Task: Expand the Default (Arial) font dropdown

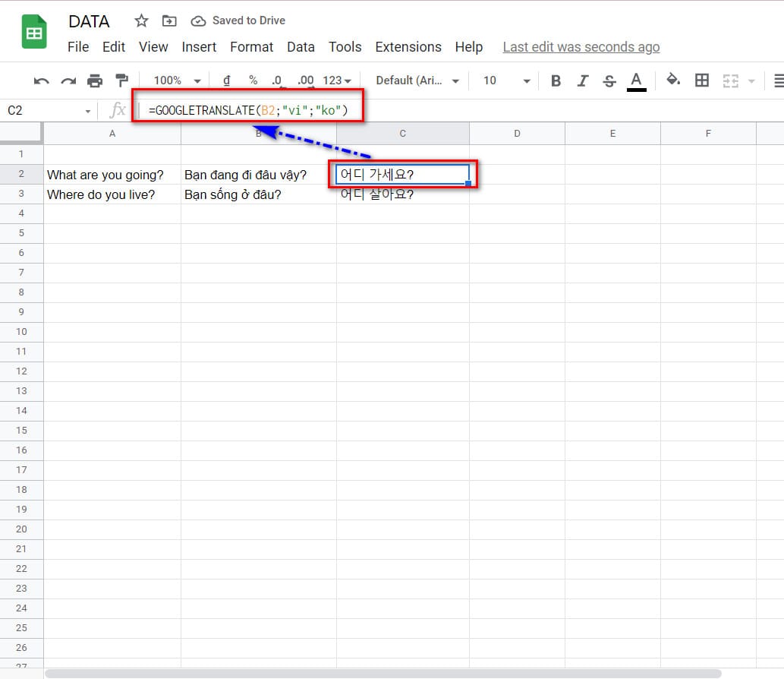Action: [418, 81]
